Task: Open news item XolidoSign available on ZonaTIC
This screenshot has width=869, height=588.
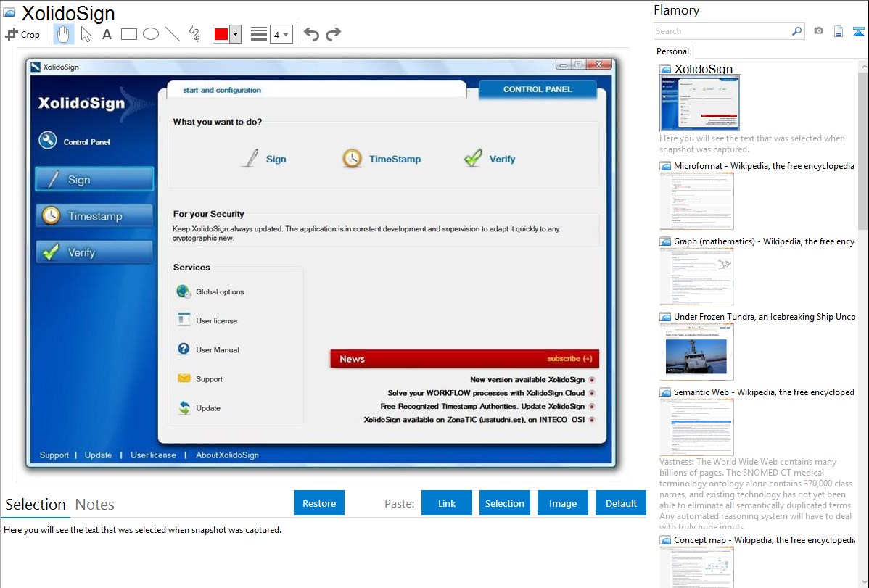Action: (x=474, y=420)
